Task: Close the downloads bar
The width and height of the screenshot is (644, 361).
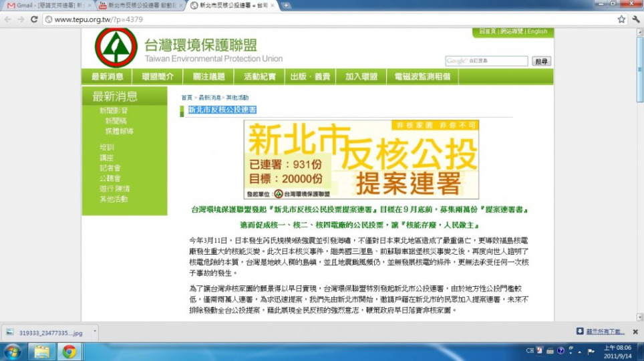Action: (635, 331)
